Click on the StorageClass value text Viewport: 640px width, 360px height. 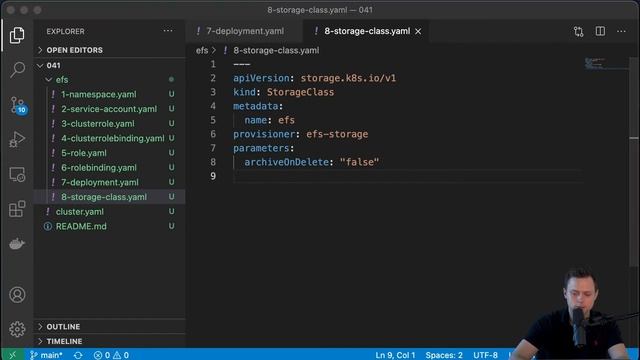coord(300,92)
